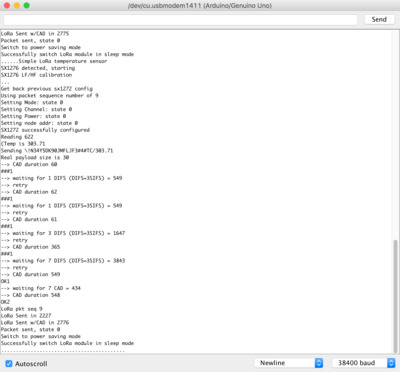Click the 'CAD duration 61' line

(x=29, y=219)
